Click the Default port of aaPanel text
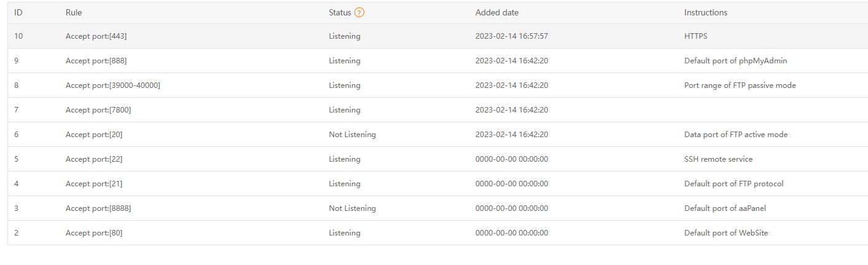This screenshot has height=265, width=868. [x=725, y=208]
